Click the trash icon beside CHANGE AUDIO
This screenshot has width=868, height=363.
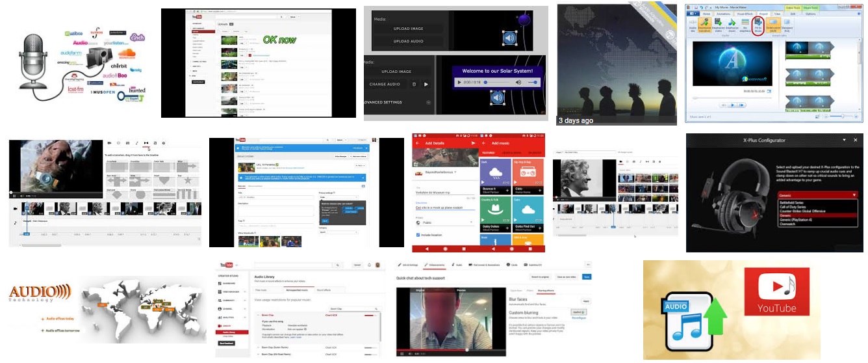tap(414, 84)
